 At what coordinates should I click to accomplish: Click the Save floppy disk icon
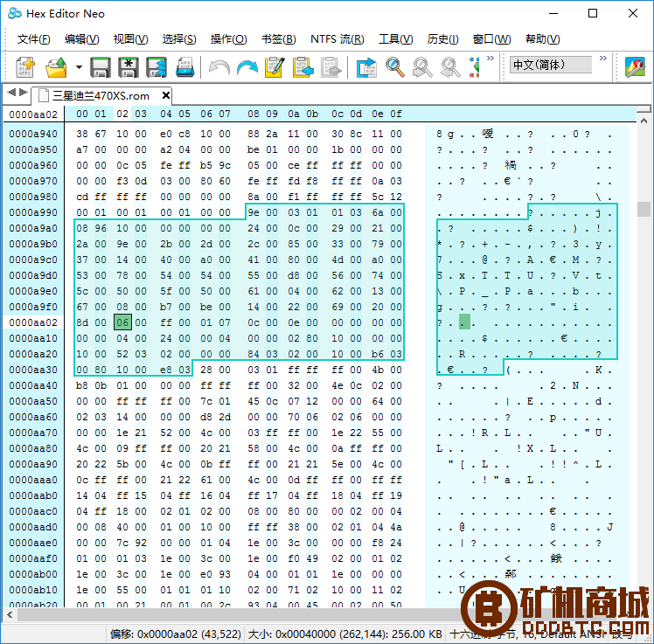(x=100, y=67)
